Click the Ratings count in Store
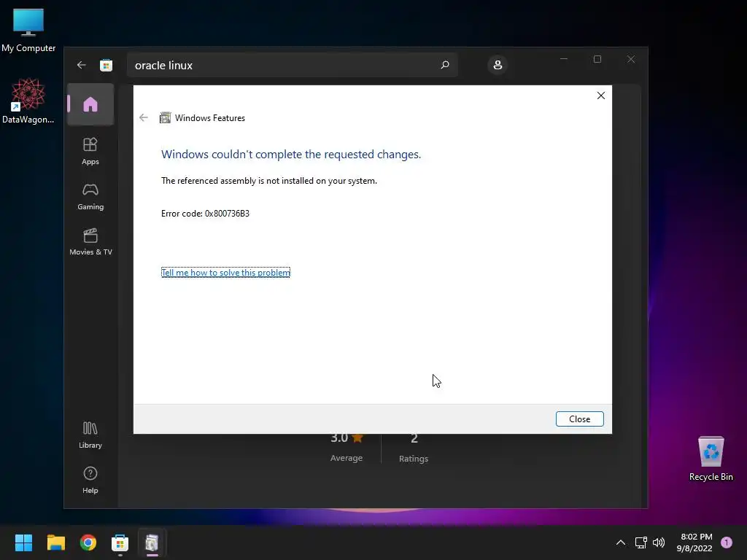This screenshot has height=560, width=747. pyautogui.click(x=414, y=448)
